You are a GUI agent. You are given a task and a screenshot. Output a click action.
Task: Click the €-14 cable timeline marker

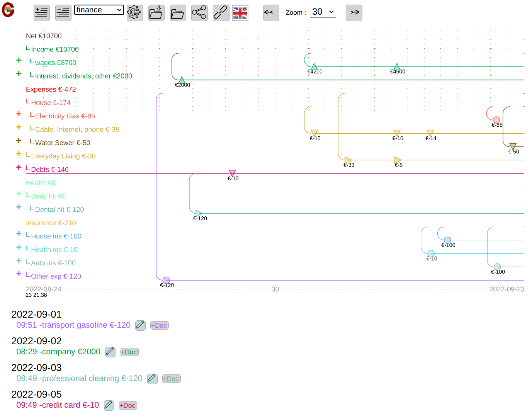point(430,133)
